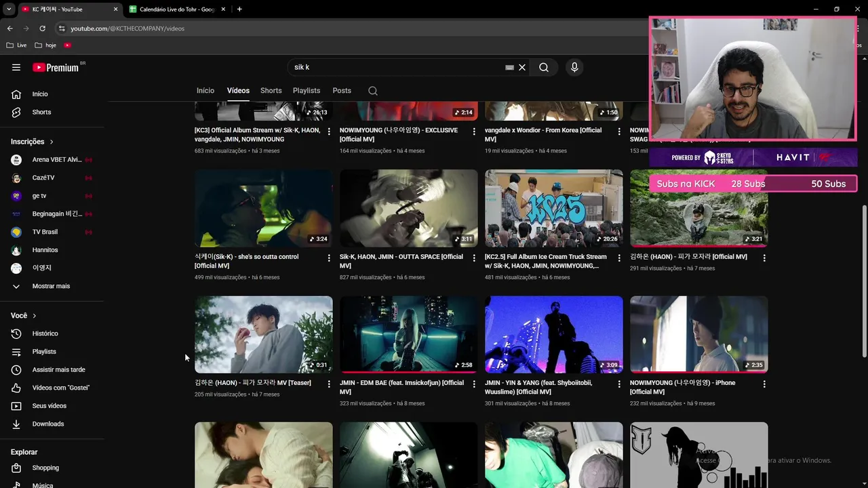Open new browser tab
The height and width of the screenshot is (488, 868).
coord(239,9)
